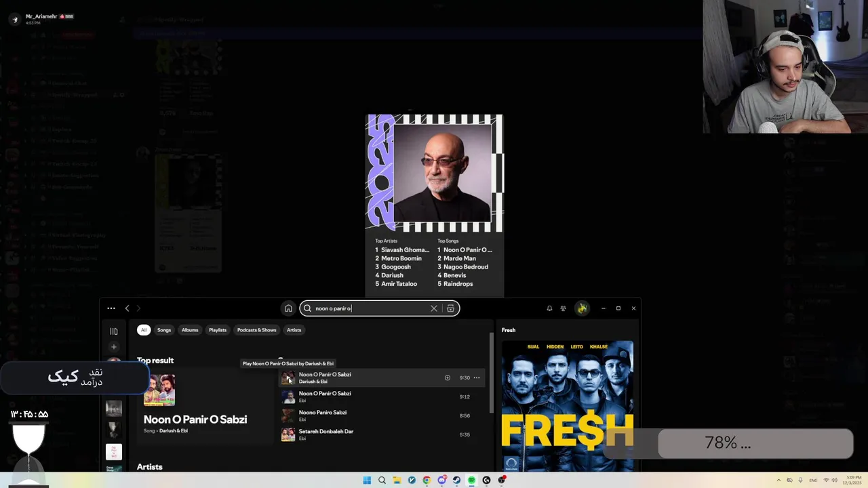This screenshot has width=868, height=488.
Task: Click the Artists section heading
Action: (x=150, y=467)
